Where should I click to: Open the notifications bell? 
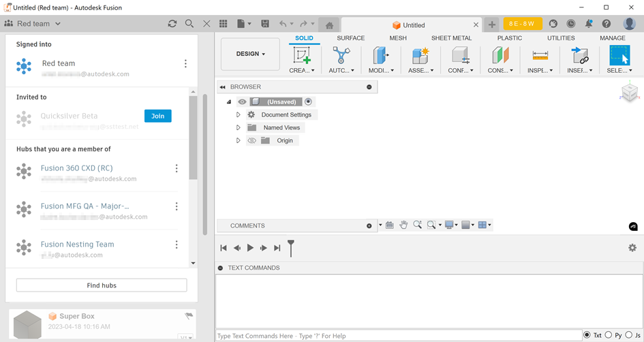pyautogui.click(x=589, y=24)
